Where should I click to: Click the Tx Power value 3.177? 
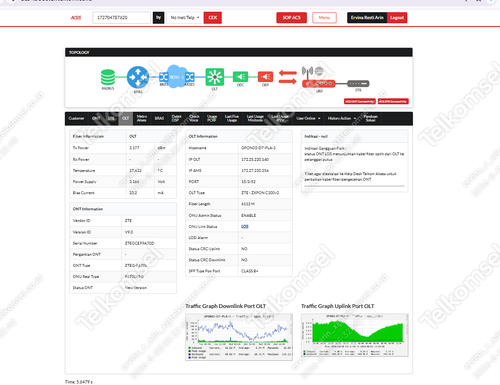[134, 148]
